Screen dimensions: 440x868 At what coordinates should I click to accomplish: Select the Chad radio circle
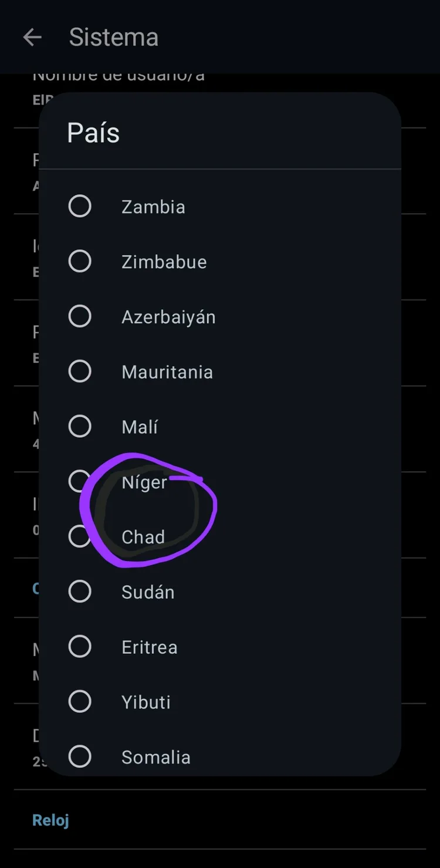click(x=80, y=536)
